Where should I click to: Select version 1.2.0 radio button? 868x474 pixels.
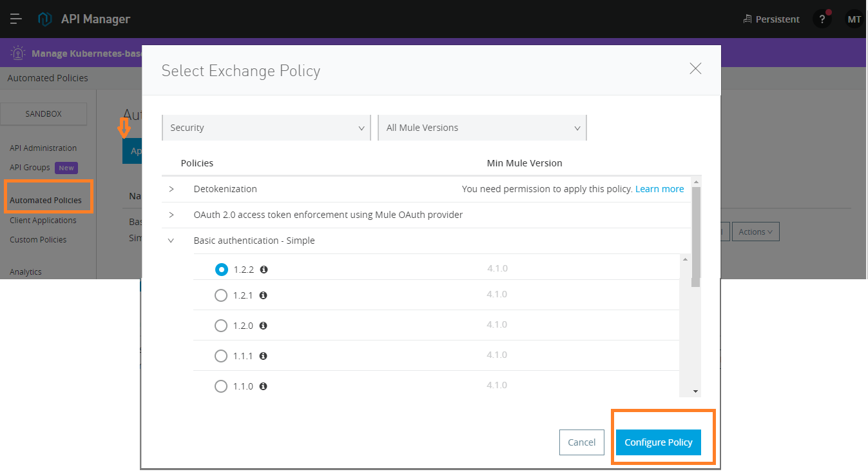(221, 326)
